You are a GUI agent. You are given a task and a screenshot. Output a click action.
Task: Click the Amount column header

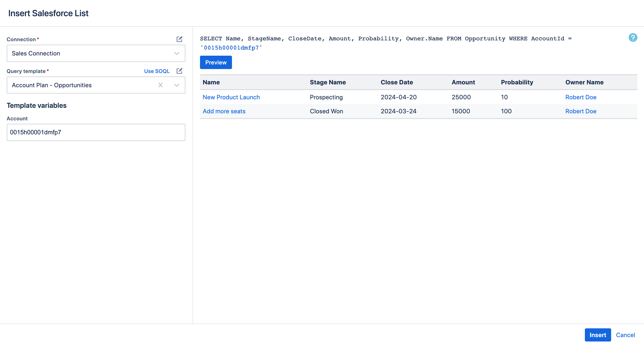coord(463,82)
